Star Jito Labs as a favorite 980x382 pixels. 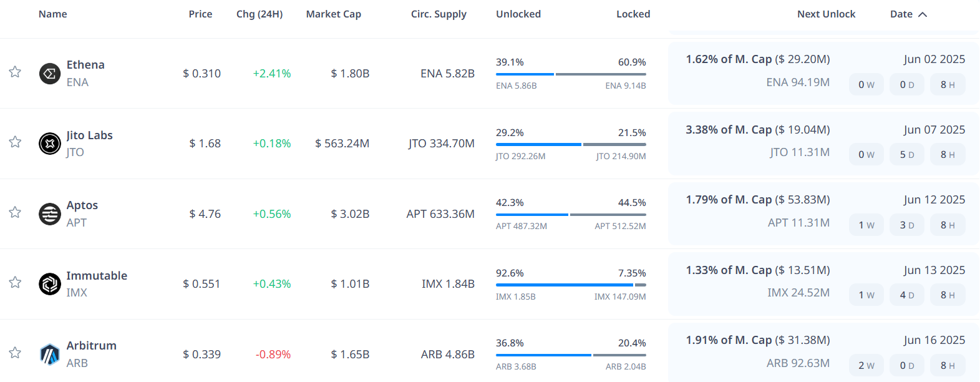tap(15, 142)
